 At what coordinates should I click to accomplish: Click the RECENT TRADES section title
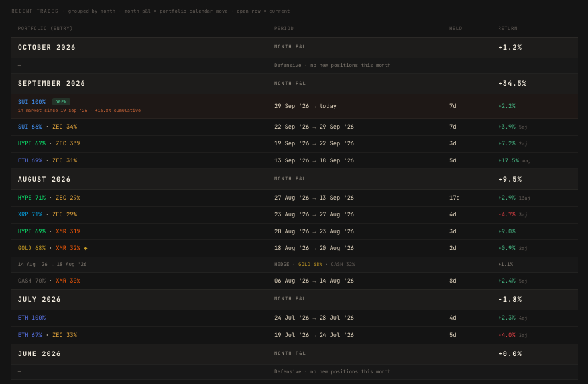(35, 11)
